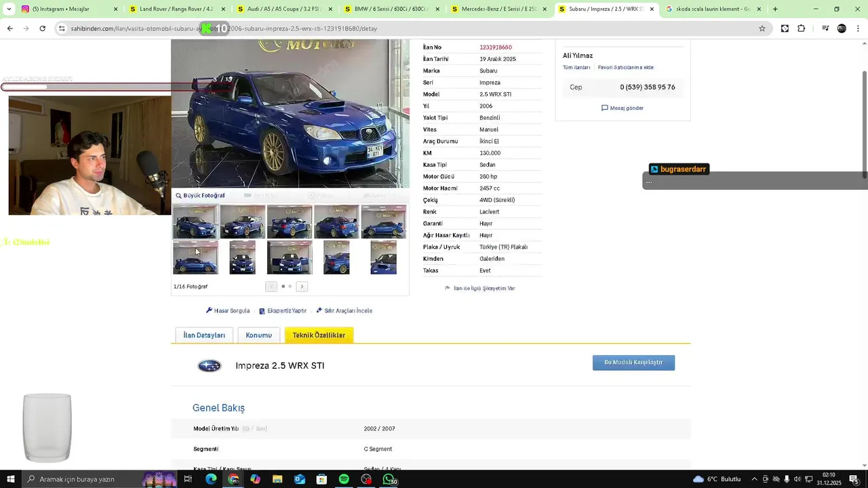This screenshot has height=488, width=868.
Task: Open the Copilot taskbar icon
Action: coord(255,479)
